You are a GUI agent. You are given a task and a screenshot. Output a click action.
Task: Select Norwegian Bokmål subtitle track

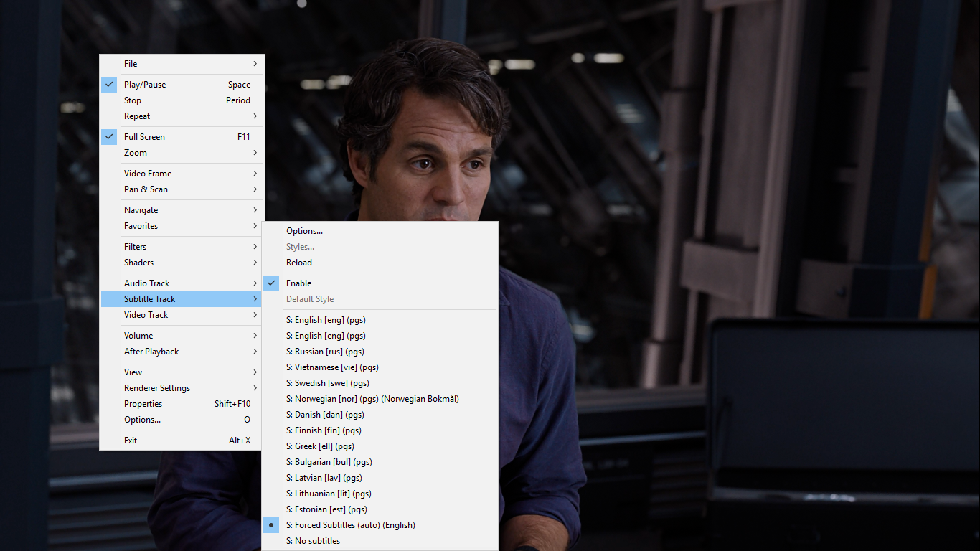[380, 399]
